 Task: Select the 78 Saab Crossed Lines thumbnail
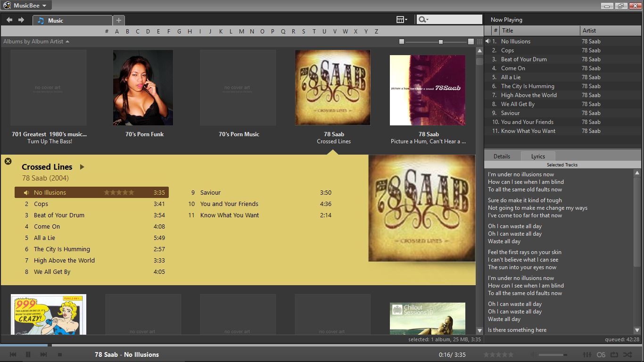[x=333, y=88]
